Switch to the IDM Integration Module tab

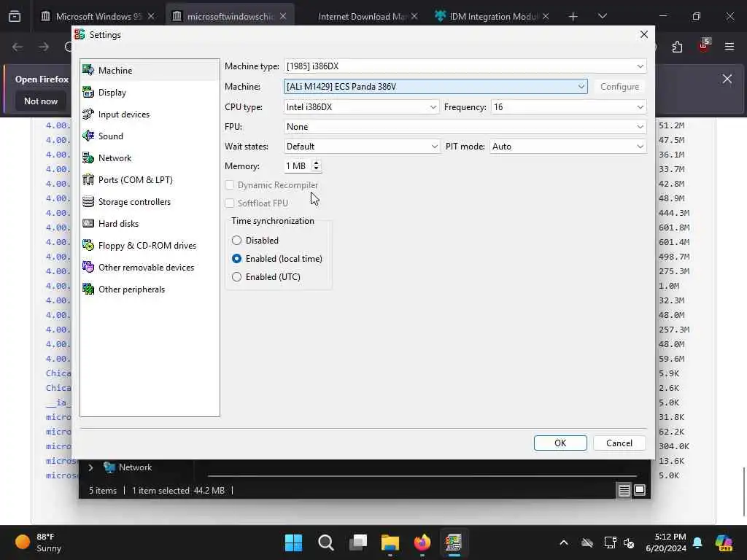pyautogui.click(x=492, y=16)
